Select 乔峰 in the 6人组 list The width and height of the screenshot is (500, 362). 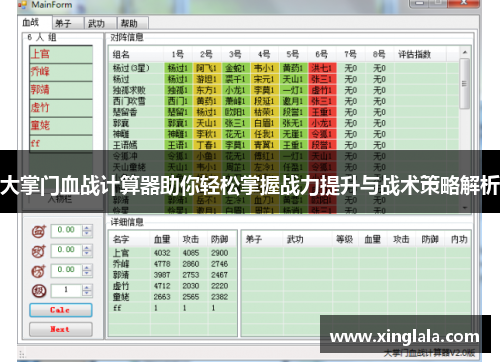point(61,72)
